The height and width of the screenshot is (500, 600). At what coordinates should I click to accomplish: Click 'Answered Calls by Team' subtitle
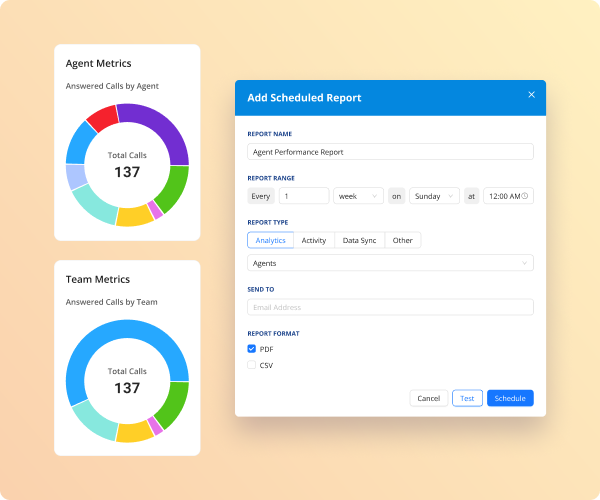tap(112, 302)
